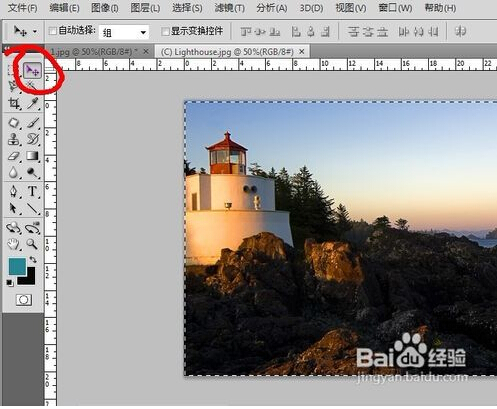Select the Gradient tool
The image size is (497, 409).
point(32,156)
